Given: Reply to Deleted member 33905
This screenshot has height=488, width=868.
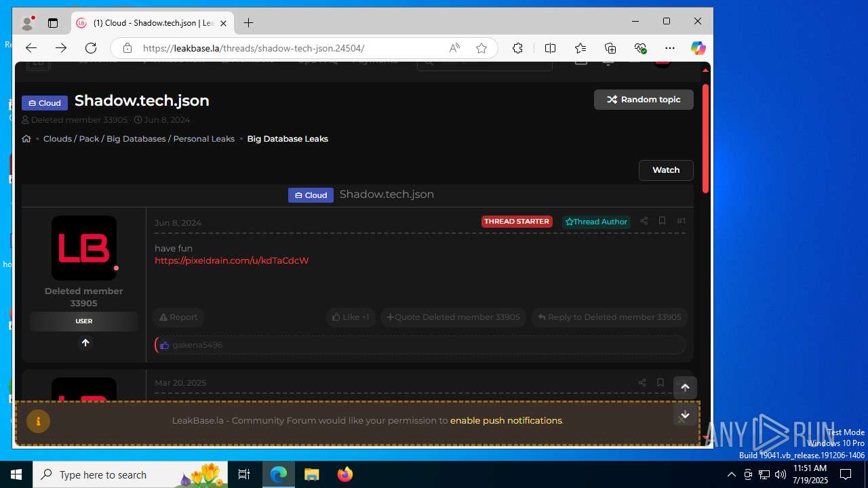Looking at the screenshot, I should [x=609, y=317].
